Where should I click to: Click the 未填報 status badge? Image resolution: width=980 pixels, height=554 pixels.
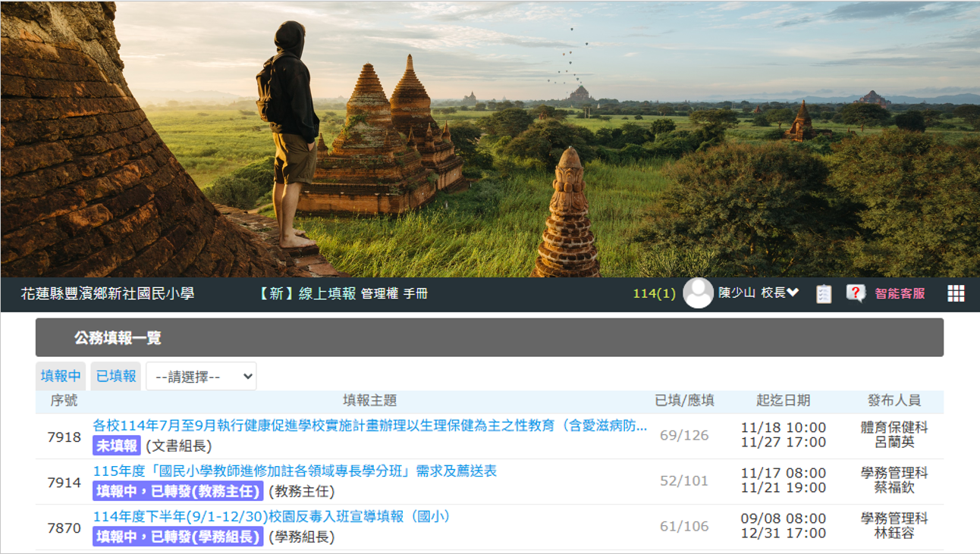[117, 446]
